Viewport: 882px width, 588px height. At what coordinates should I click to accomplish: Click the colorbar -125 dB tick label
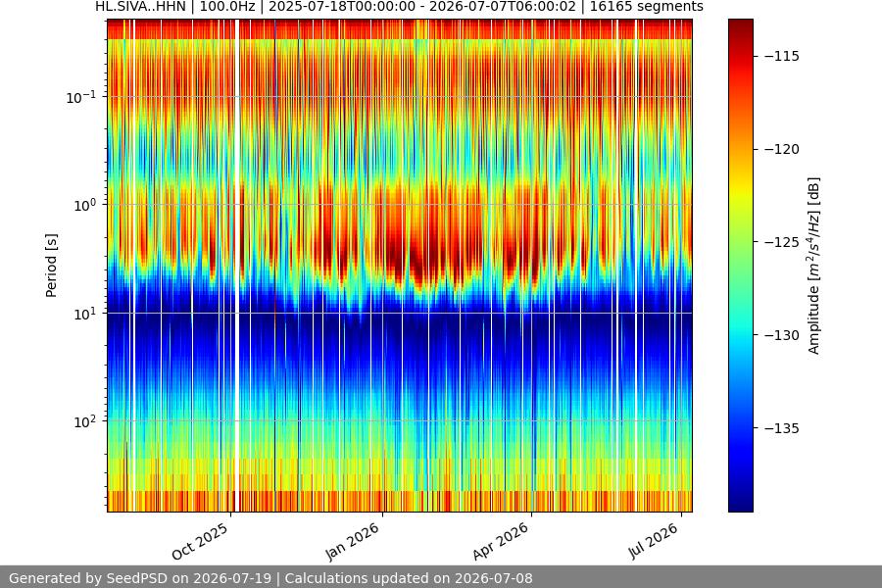[x=781, y=242]
